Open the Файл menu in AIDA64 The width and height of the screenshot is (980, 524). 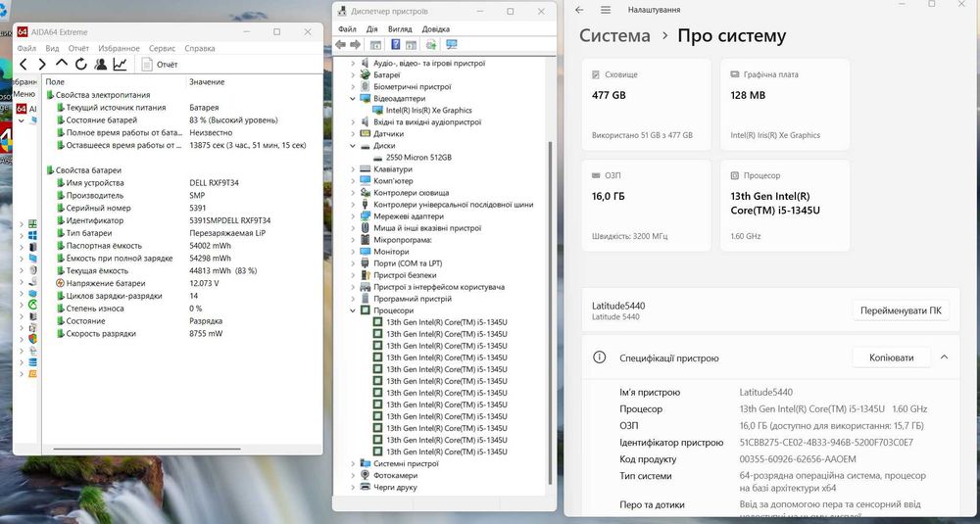[26, 48]
